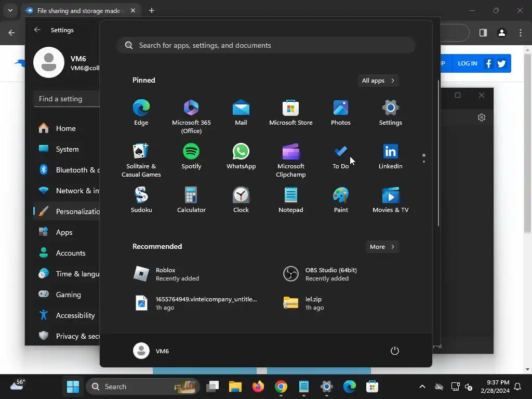
Task: Click Settings window back arrow
Action: [x=37, y=30]
